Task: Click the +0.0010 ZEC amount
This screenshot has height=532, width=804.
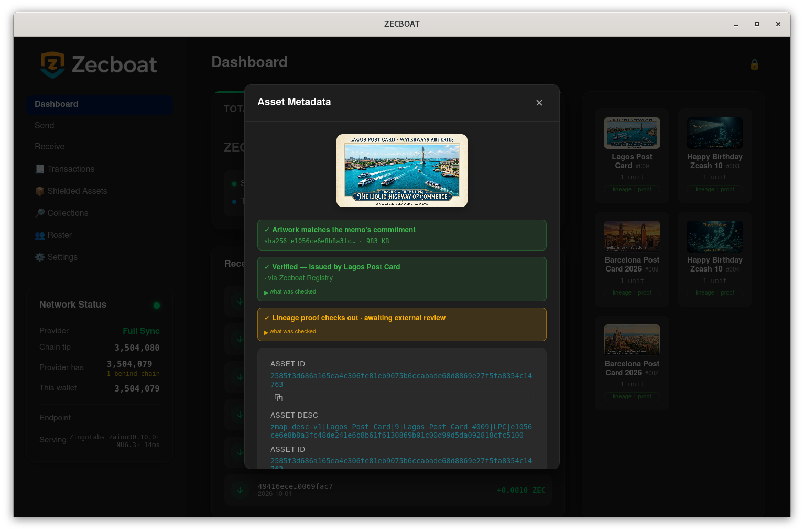Action: point(521,490)
